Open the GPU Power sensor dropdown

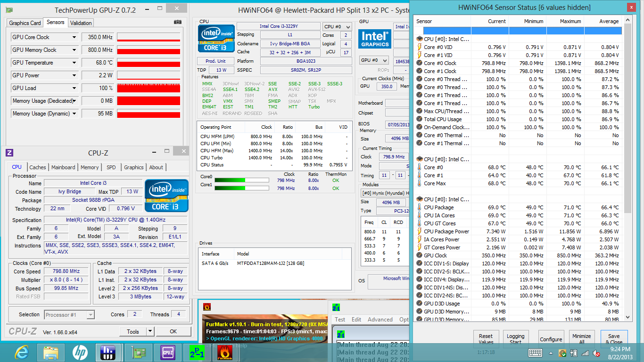point(74,75)
